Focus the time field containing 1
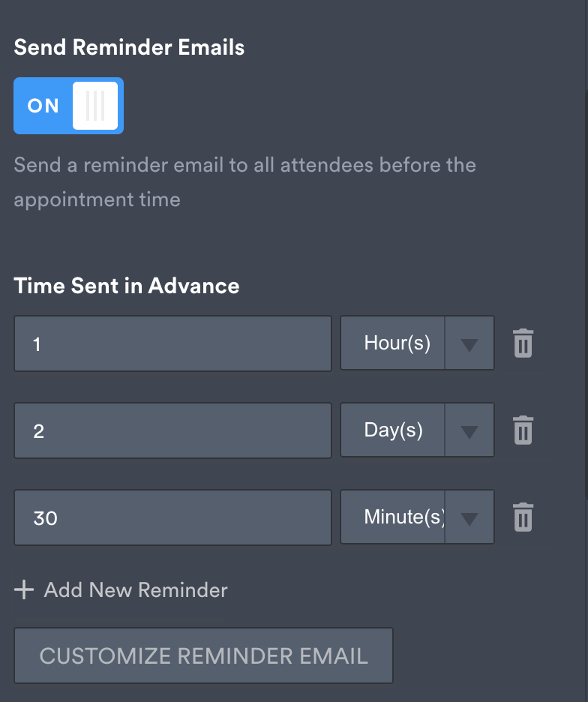588x702 pixels. click(x=172, y=343)
